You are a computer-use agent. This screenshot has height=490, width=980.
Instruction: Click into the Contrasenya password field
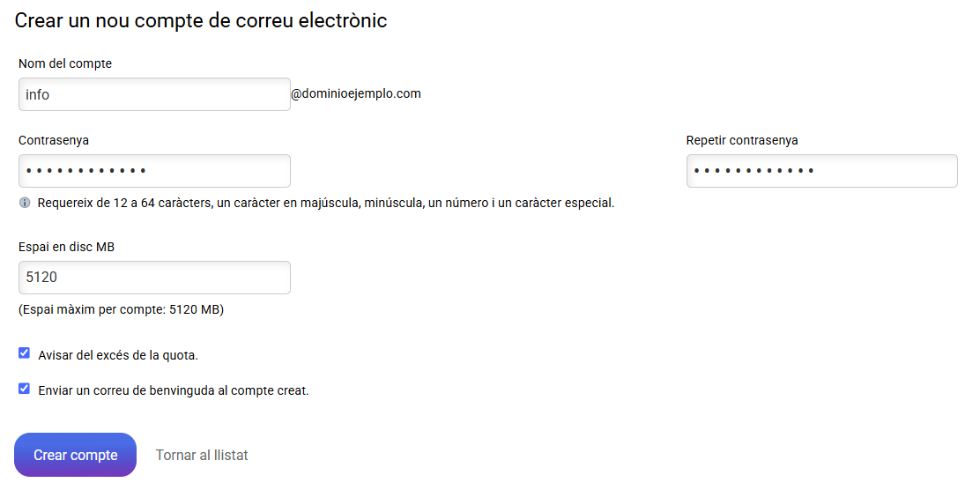(x=154, y=171)
